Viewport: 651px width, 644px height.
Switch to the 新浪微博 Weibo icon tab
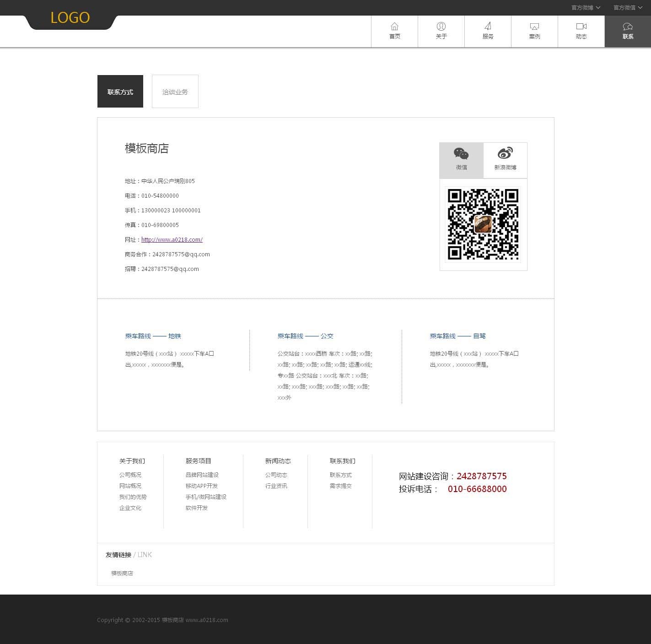tap(505, 154)
